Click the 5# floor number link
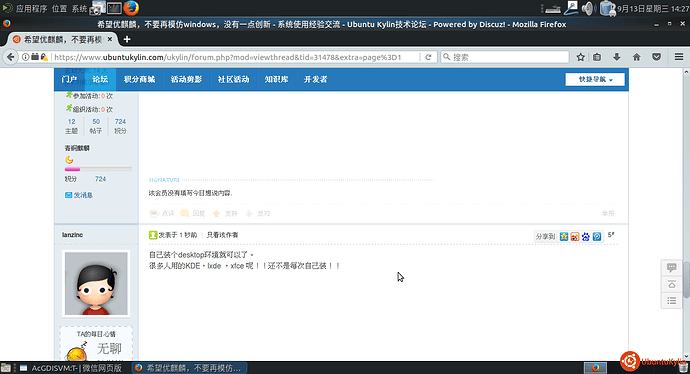 click(611, 235)
